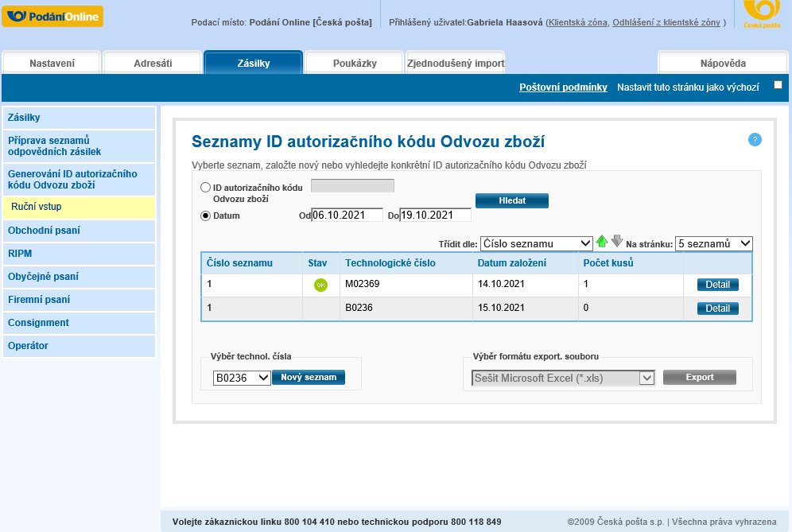This screenshot has height=532, width=792.
Task: Click the Nový seznam button
Action: 309,378
